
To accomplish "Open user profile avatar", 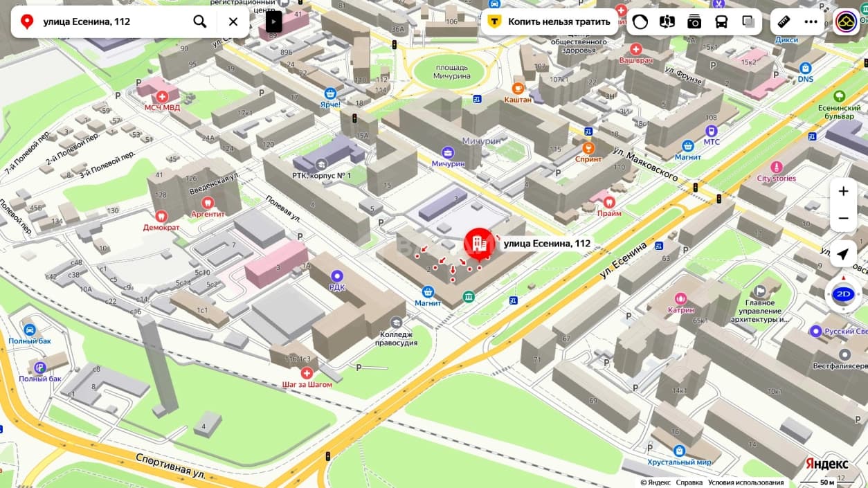I will click(x=847, y=21).
